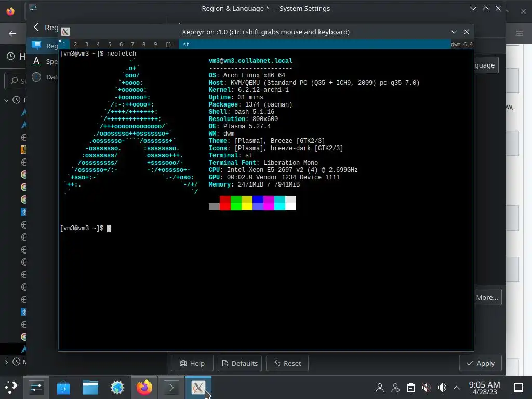
Task: Select the Region & Language speech-bubble icon
Action: pyautogui.click(x=36, y=45)
